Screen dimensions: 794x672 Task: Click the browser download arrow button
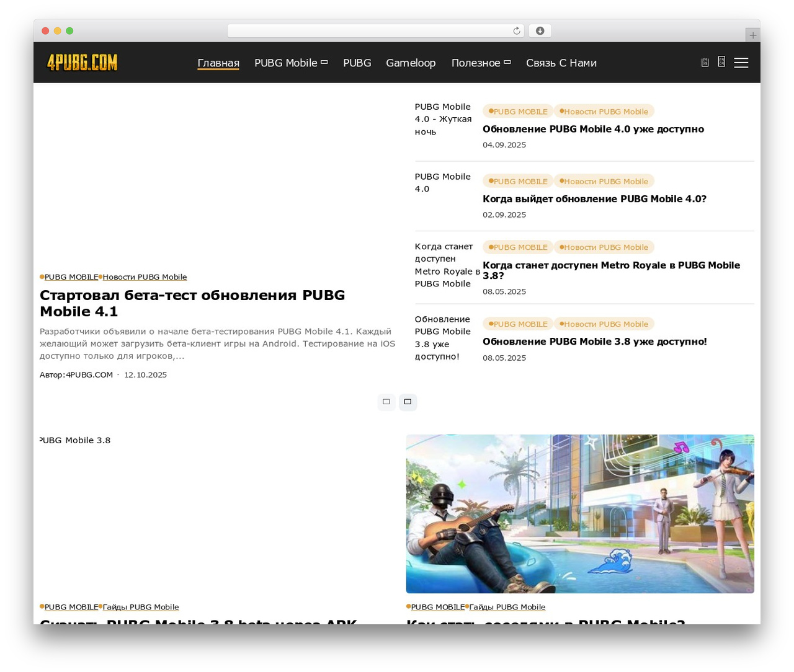point(540,31)
